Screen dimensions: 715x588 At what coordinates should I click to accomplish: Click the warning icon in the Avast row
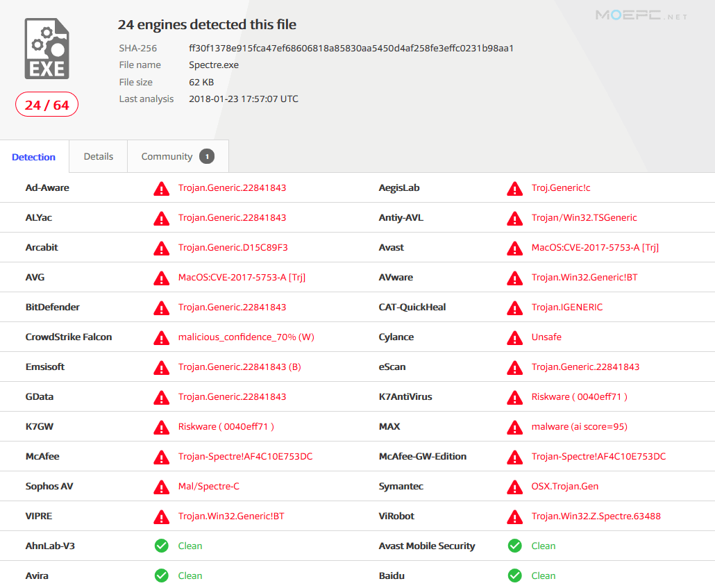(x=515, y=248)
